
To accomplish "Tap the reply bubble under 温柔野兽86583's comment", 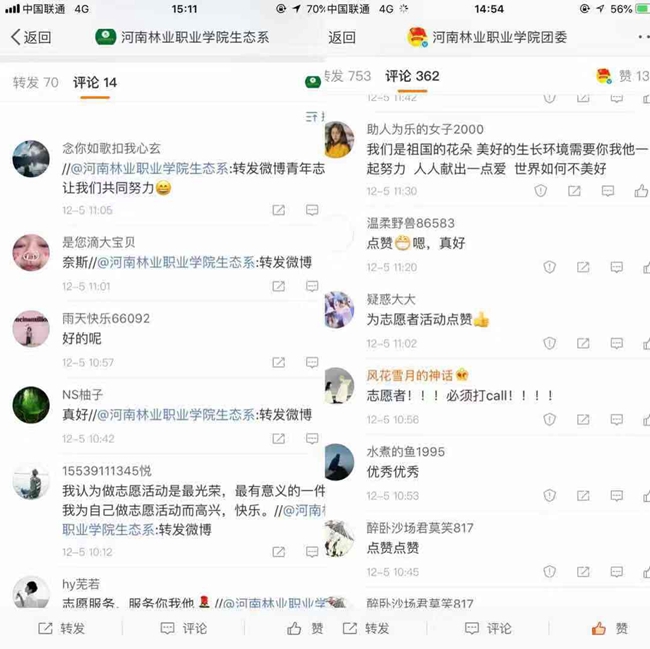I will tap(616, 267).
